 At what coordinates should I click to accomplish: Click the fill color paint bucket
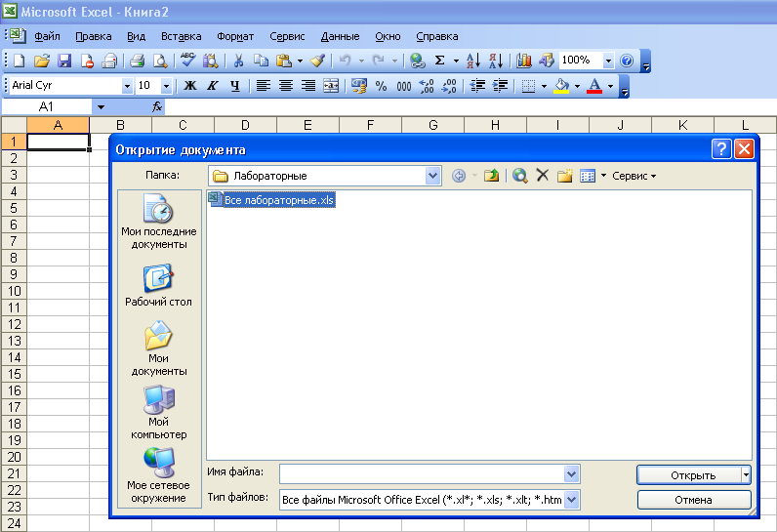point(561,86)
